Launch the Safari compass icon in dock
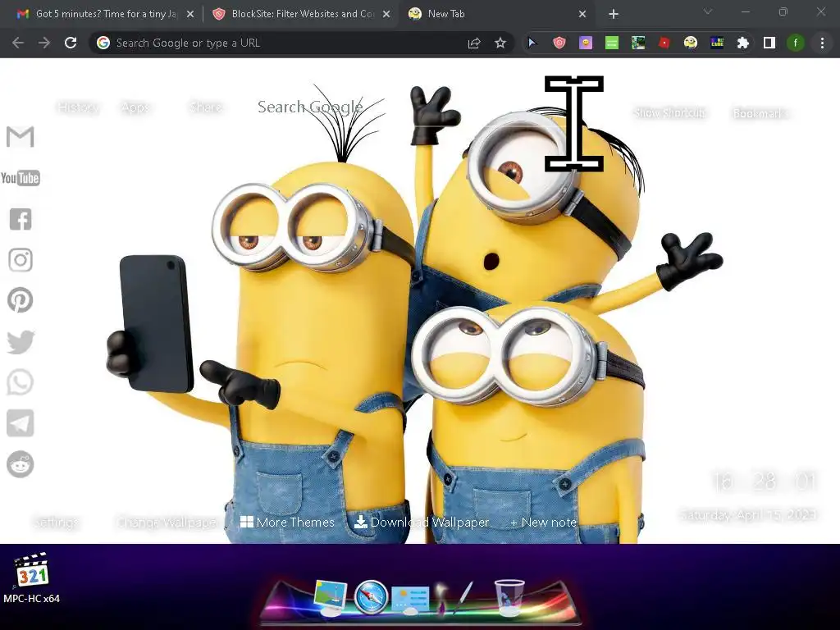This screenshot has width=840, height=630. 371,596
